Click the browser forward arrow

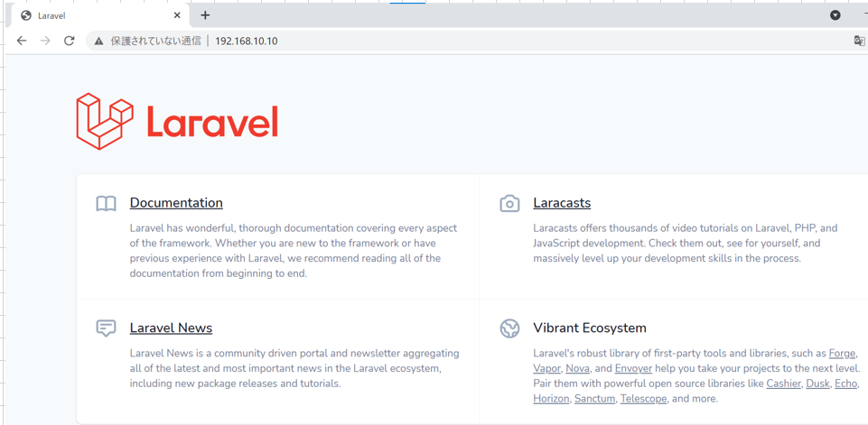tap(45, 41)
